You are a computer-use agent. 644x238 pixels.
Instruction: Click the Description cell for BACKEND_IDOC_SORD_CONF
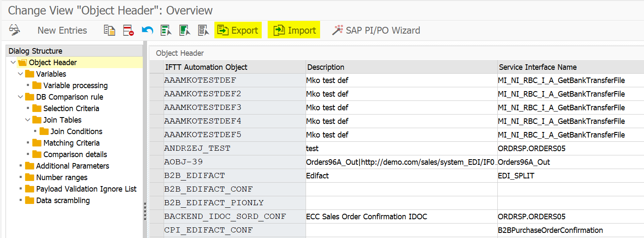401,216
